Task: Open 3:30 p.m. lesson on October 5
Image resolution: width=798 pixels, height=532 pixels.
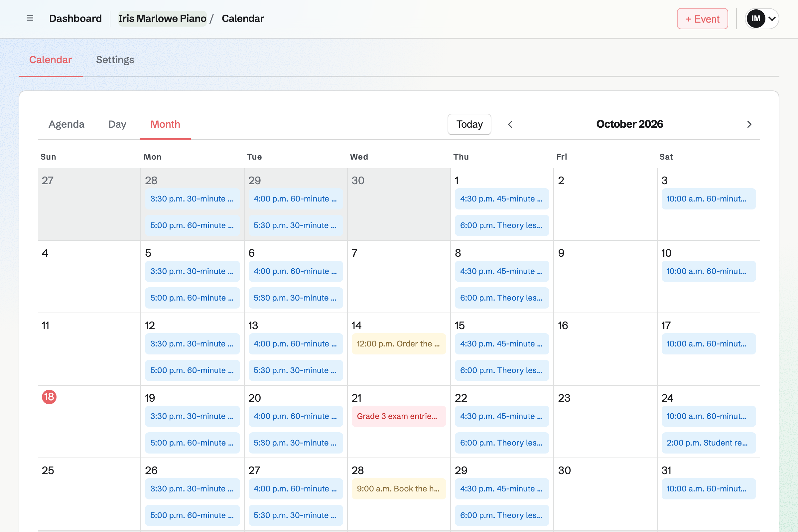Action: [193, 271]
